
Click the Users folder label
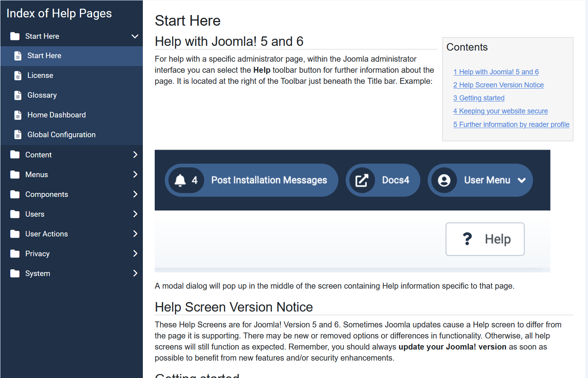pos(35,214)
